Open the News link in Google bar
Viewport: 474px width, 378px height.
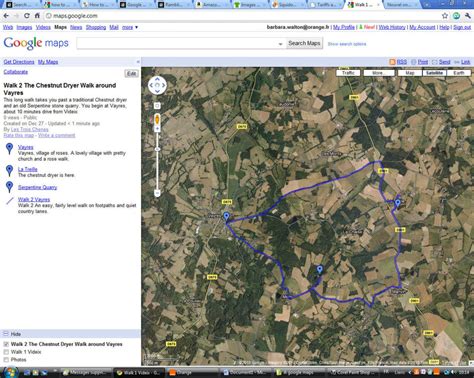[x=76, y=27]
